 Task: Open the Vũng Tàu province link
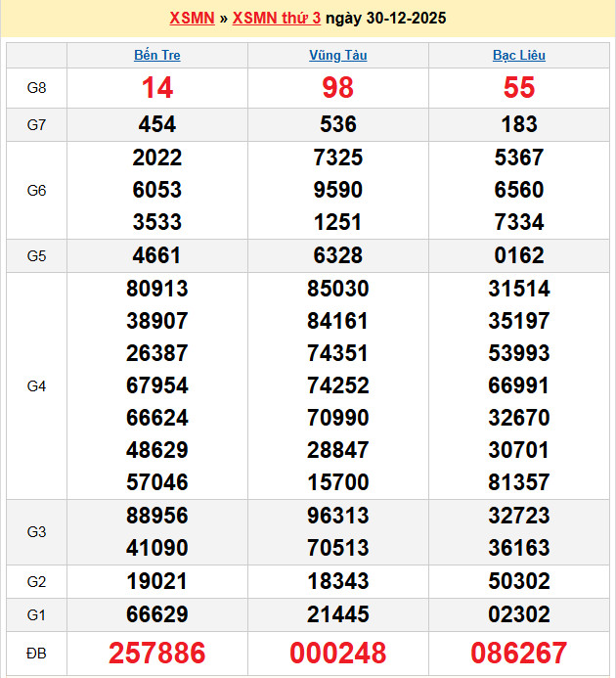point(337,56)
